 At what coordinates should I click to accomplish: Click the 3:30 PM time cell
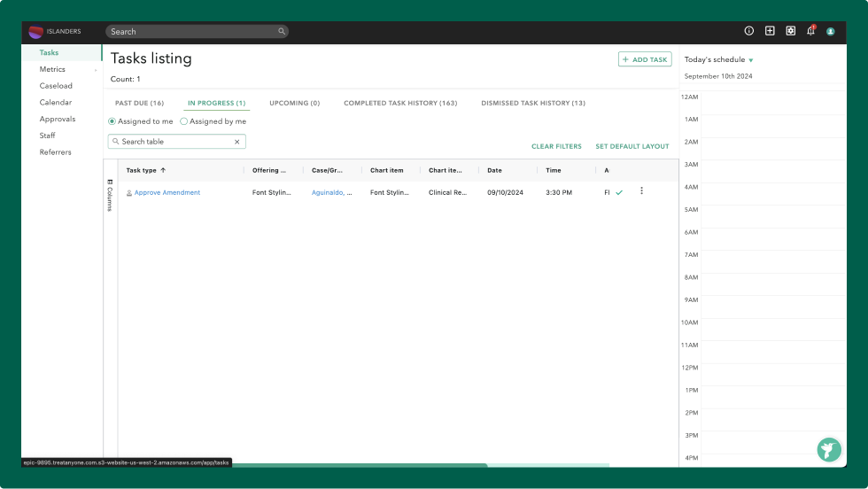click(x=559, y=193)
